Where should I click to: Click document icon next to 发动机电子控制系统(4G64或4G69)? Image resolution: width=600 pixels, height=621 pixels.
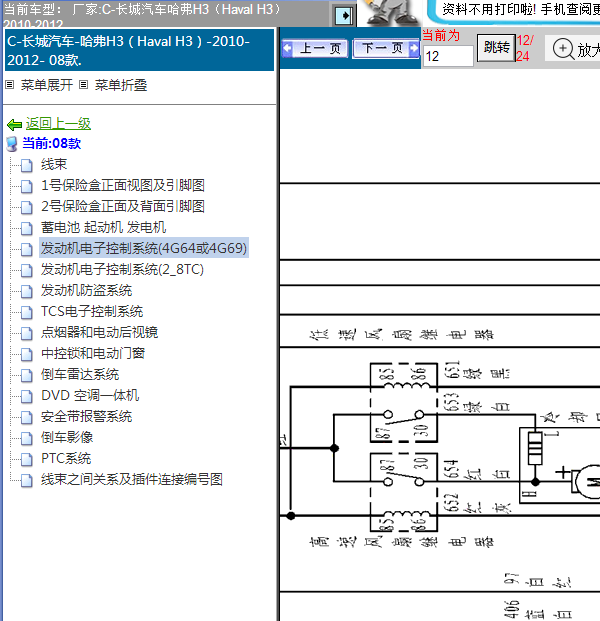tap(27, 249)
